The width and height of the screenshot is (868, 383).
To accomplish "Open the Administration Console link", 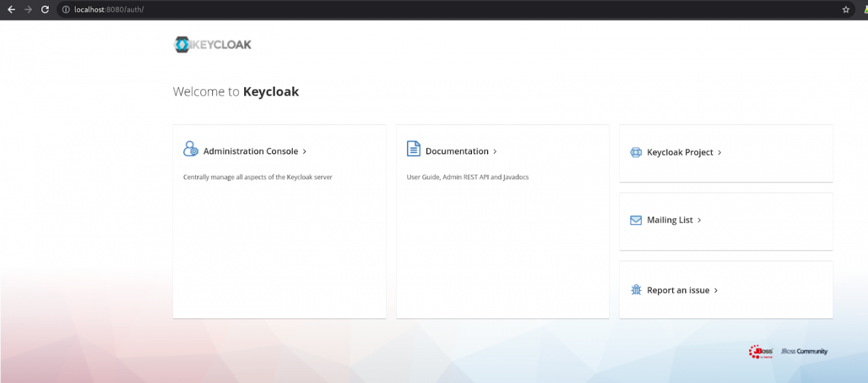I will tap(251, 151).
